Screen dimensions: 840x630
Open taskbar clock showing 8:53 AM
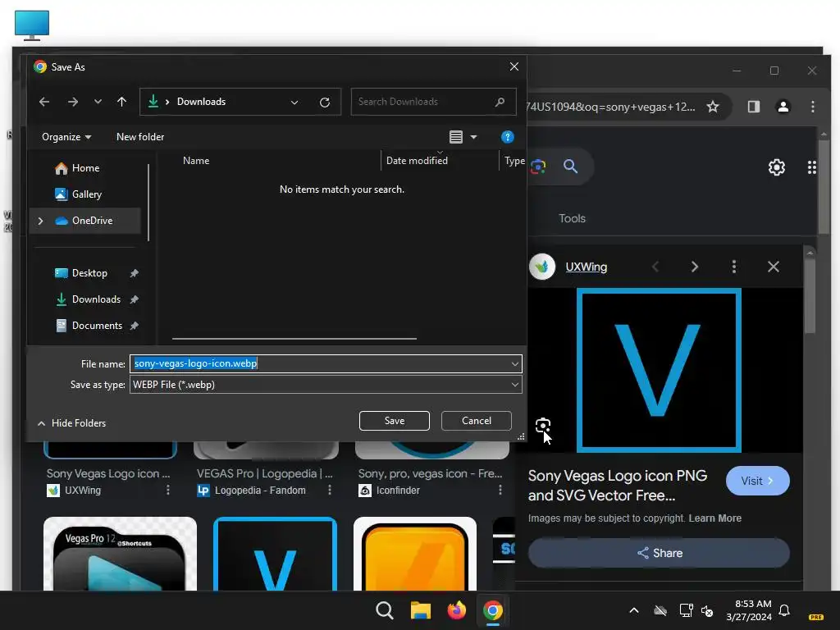pyautogui.click(x=748, y=610)
